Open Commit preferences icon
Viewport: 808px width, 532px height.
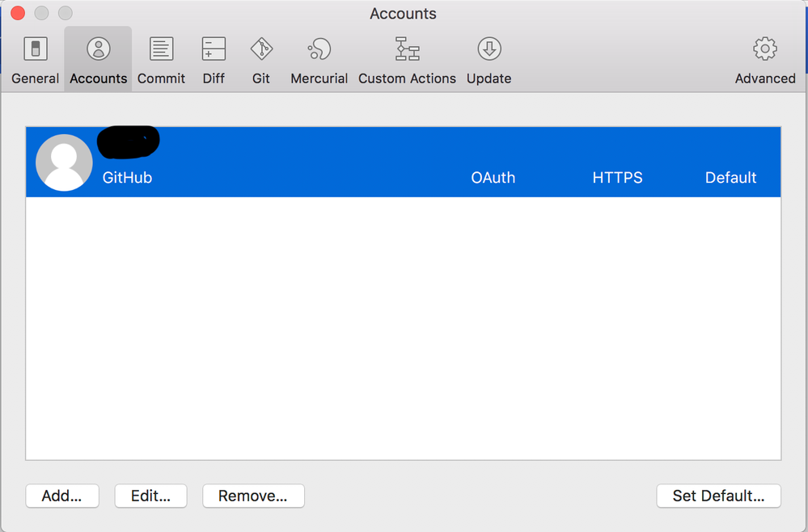point(161,49)
